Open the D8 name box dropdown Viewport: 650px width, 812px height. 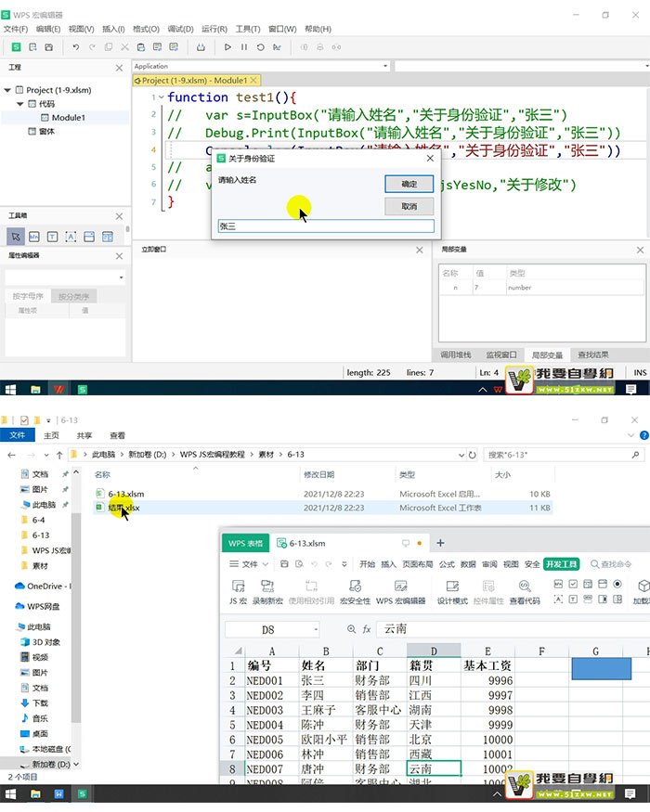[316, 630]
